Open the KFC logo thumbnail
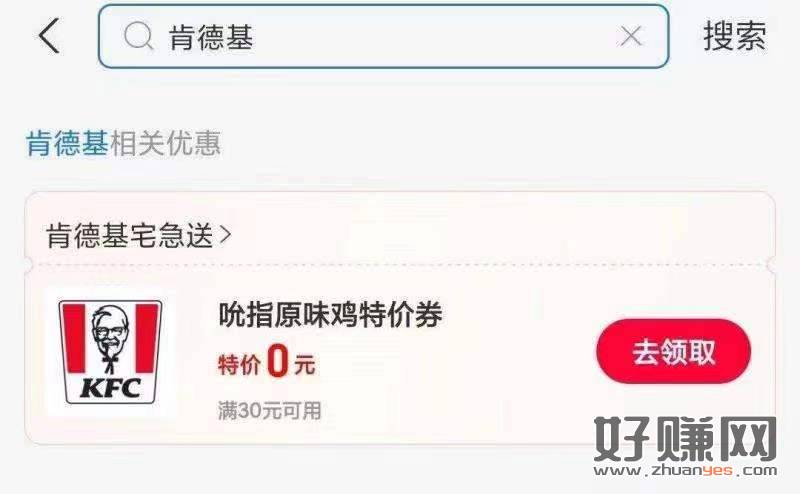 (110, 352)
